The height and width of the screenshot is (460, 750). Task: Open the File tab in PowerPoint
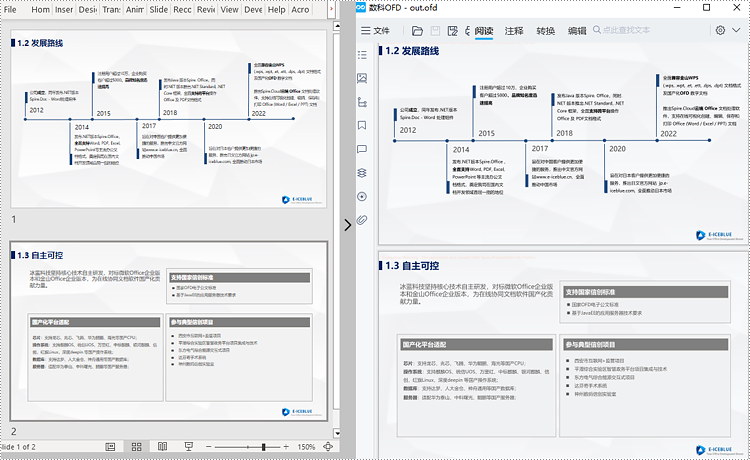pyautogui.click(x=10, y=10)
